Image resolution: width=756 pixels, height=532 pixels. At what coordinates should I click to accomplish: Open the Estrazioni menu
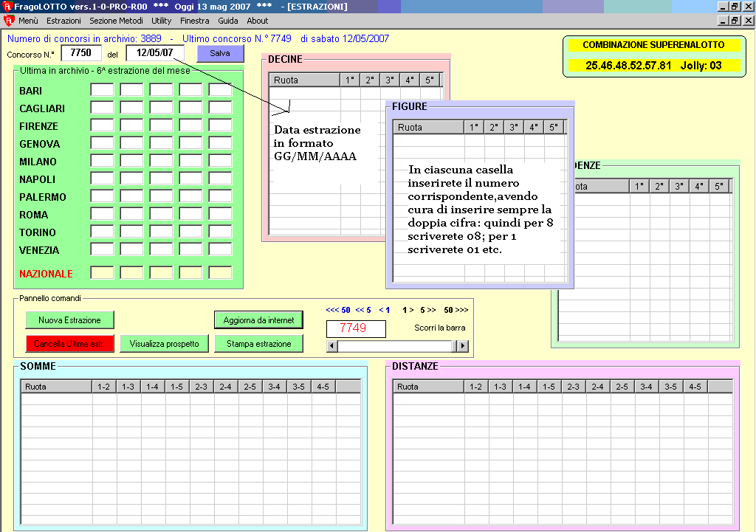[x=63, y=21]
